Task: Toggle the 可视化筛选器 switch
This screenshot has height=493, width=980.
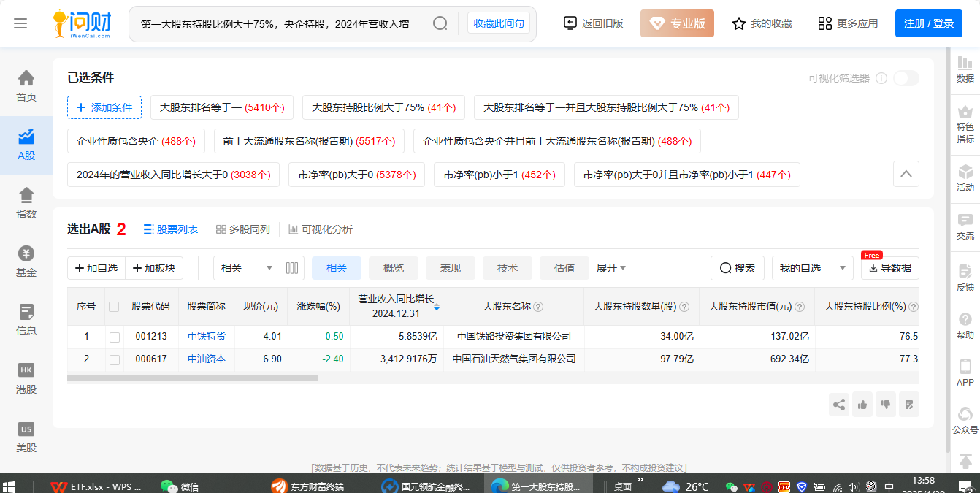Action: 906,78
